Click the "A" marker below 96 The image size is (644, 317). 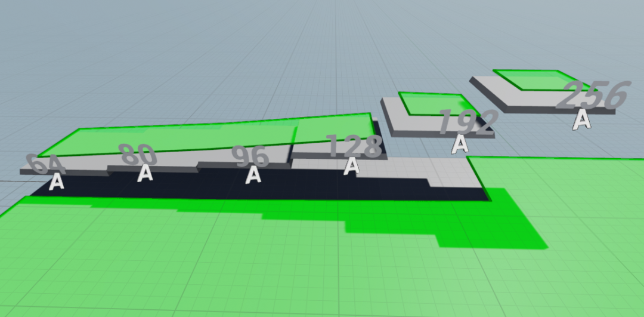point(253,175)
